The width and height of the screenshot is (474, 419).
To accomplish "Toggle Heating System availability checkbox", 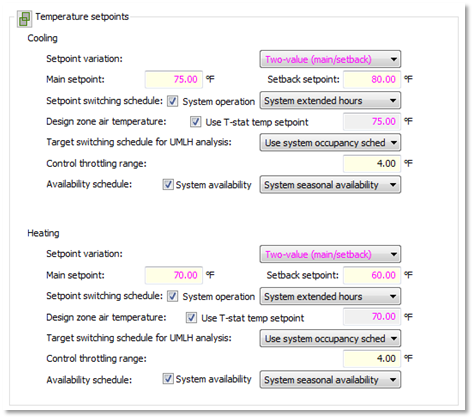I will pos(168,379).
